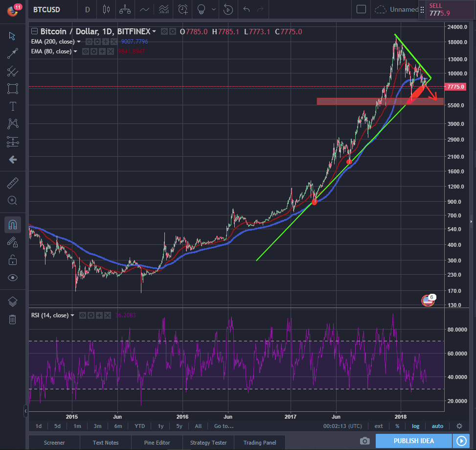The image size is (476, 450).
Task: Open main series settings gear
Action: pyautogui.click(x=172, y=31)
